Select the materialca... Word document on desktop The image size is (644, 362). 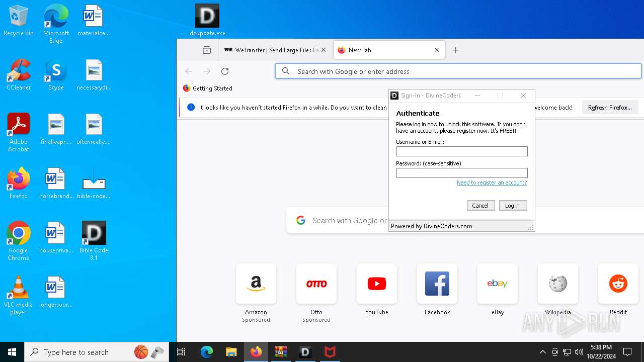coord(94,21)
